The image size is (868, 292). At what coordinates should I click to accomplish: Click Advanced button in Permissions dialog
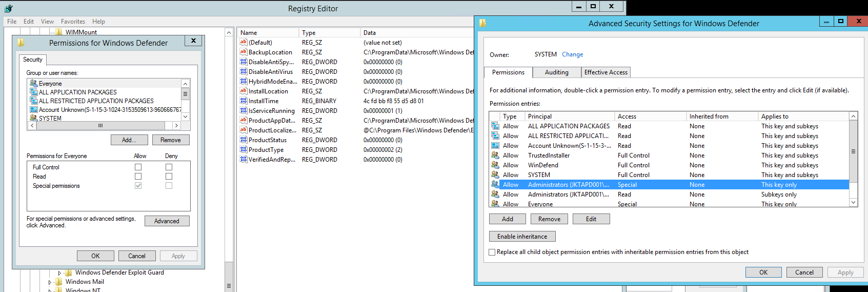click(167, 221)
